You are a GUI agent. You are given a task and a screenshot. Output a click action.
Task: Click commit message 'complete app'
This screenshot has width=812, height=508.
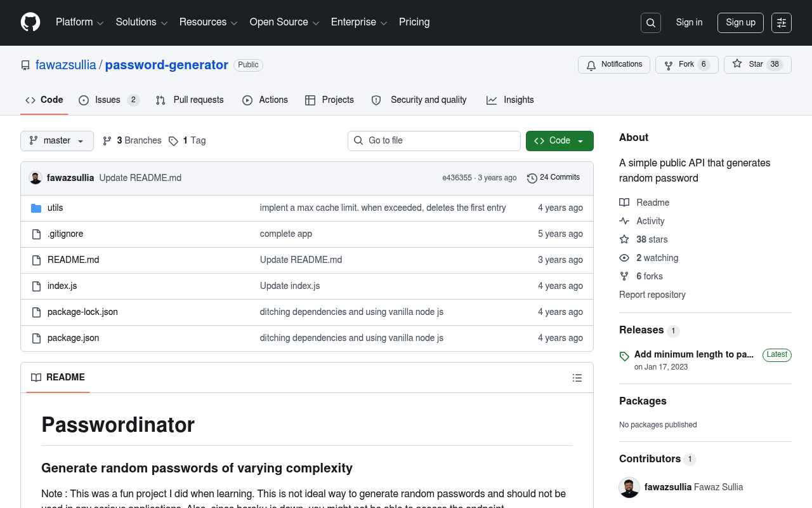286,234
